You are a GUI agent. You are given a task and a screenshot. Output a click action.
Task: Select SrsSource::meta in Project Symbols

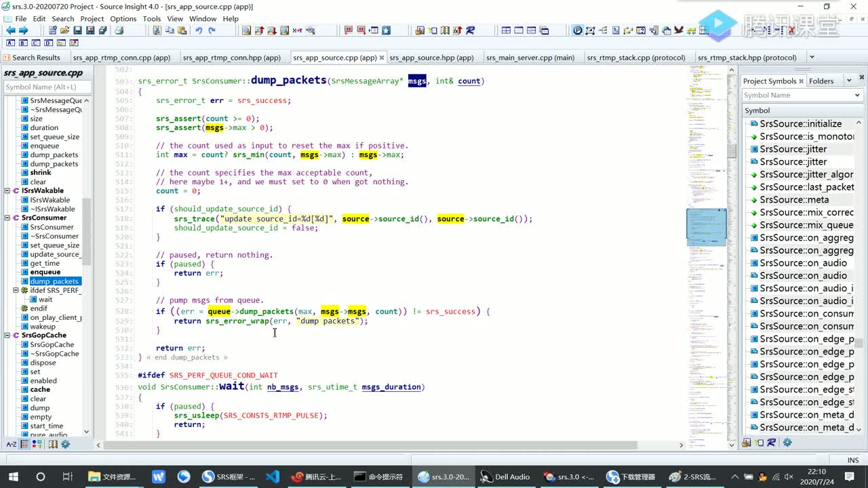[x=794, y=199]
